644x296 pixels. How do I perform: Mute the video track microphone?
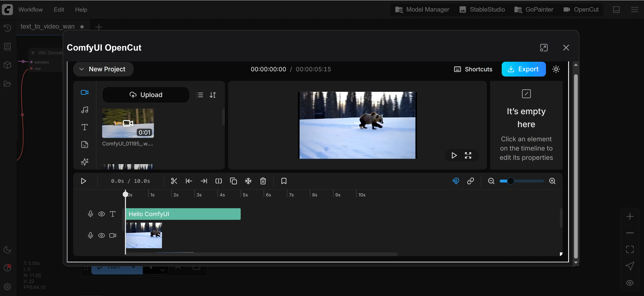coord(90,235)
